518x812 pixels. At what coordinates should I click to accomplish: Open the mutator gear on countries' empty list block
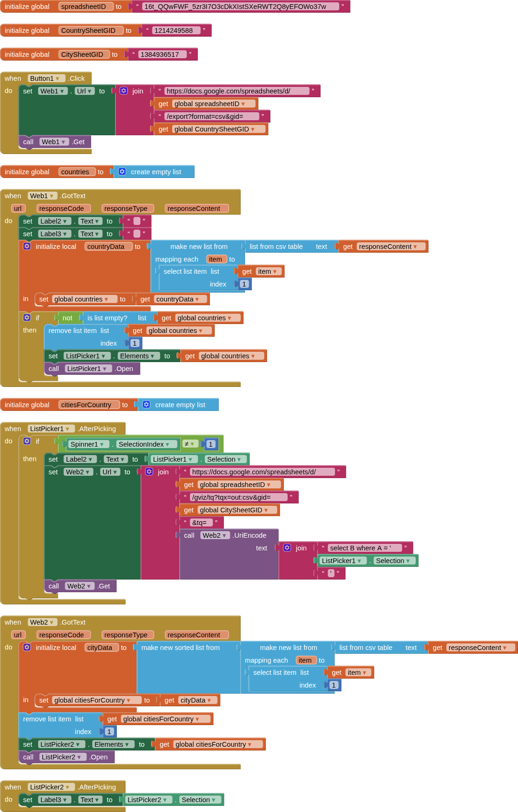pos(122,171)
